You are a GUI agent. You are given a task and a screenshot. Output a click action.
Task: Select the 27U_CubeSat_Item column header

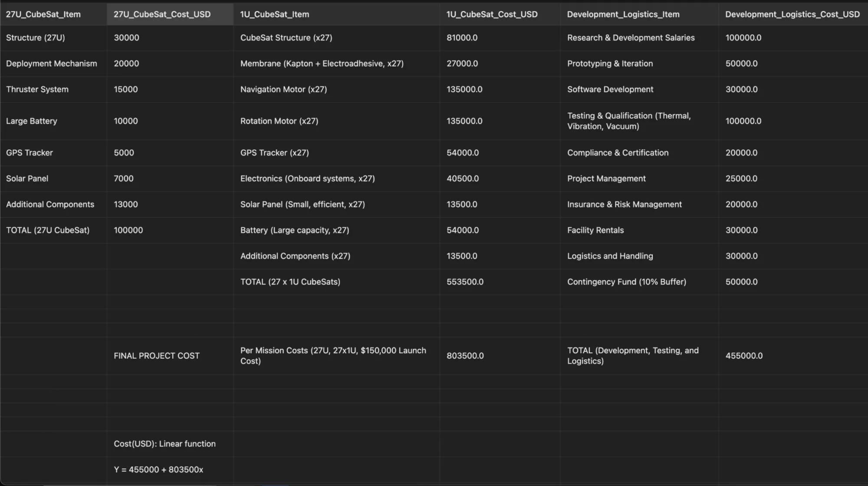53,14
